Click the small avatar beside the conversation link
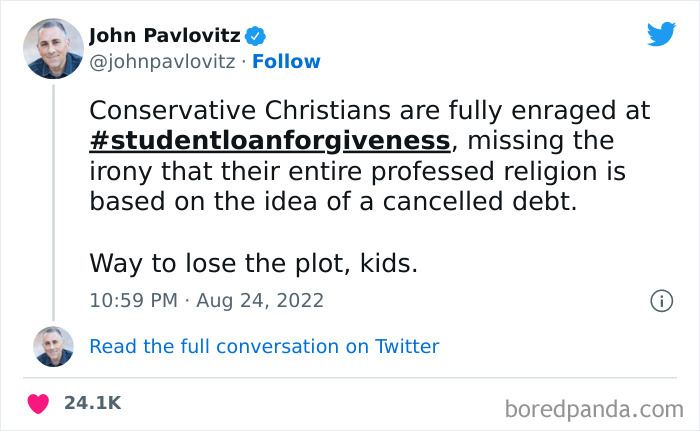Viewport: 700px width, 431px height. pos(53,346)
